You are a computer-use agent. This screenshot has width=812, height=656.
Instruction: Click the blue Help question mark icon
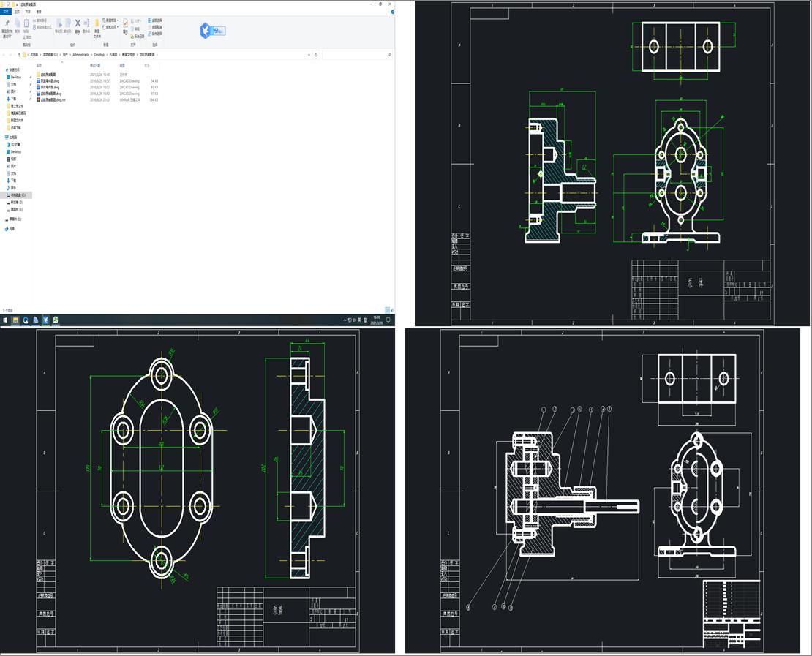tap(393, 12)
